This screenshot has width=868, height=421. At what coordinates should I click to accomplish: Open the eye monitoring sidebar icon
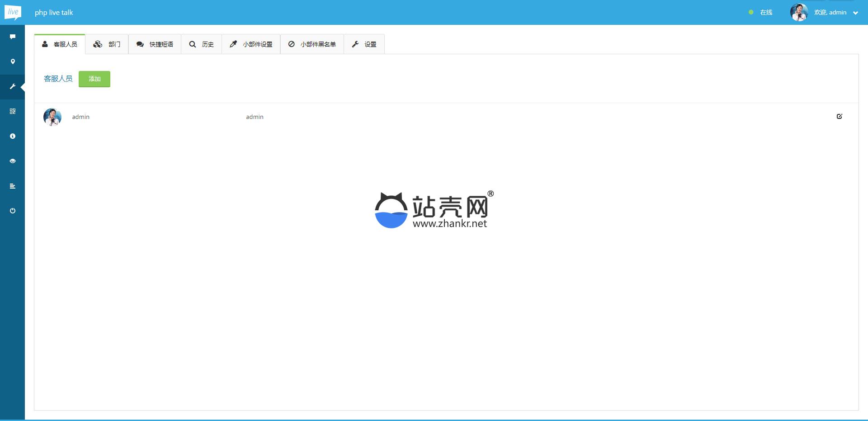[x=13, y=161]
